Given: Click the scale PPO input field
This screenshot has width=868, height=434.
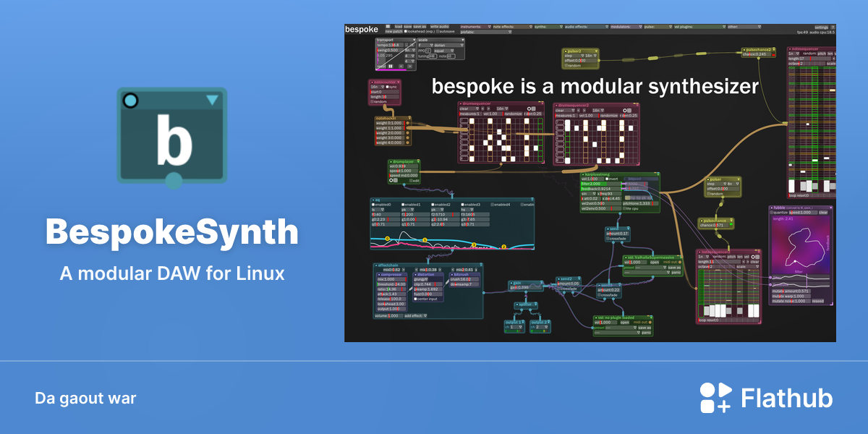Looking at the screenshot, I should click(x=428, y=51).
